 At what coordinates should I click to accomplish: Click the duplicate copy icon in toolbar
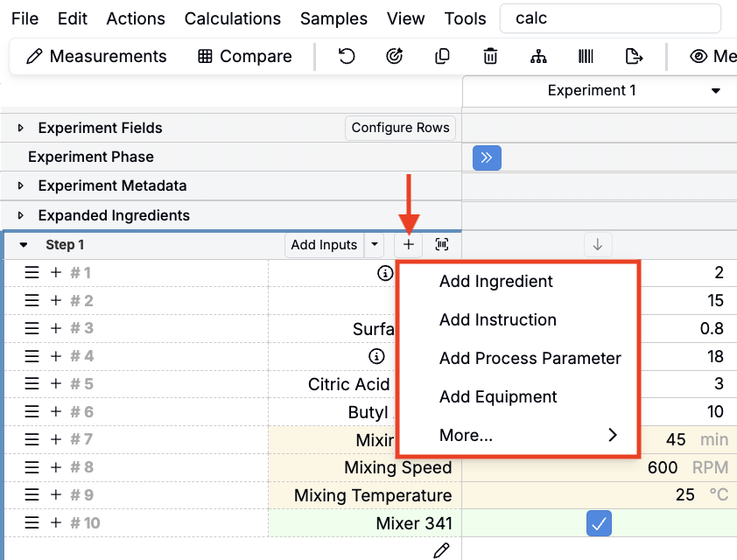coord(442,57)
